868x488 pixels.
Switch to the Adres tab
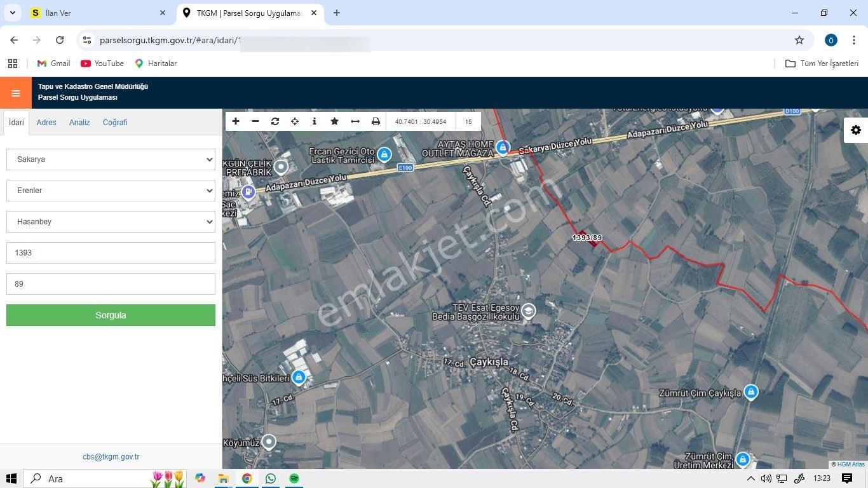click(x=46, y=122)
